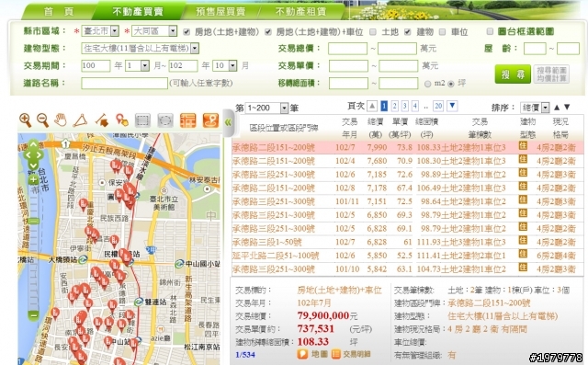Toggle 房地(土地+建物)+車位 checkbox

(268, 32)
